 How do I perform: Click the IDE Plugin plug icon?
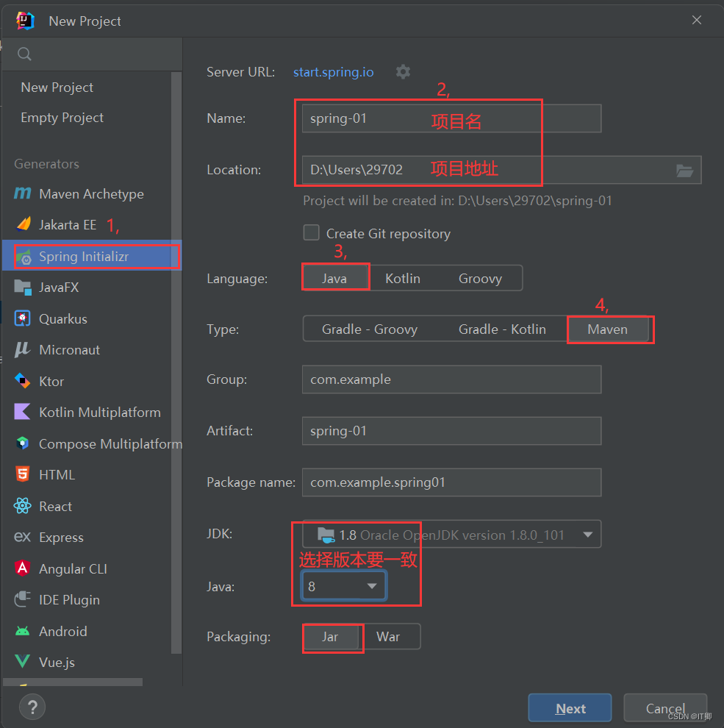tap(22, 599)
